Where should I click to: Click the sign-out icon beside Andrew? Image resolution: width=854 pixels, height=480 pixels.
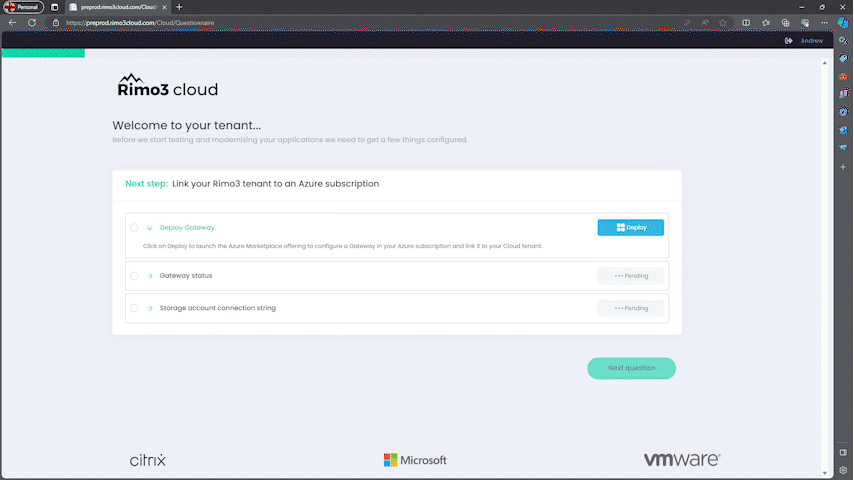point(789,40)
